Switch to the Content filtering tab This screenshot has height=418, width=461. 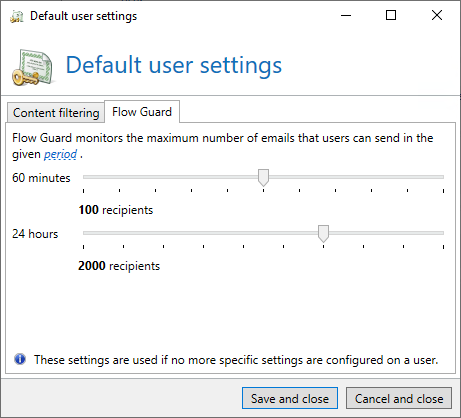click(x=56, y=113)
